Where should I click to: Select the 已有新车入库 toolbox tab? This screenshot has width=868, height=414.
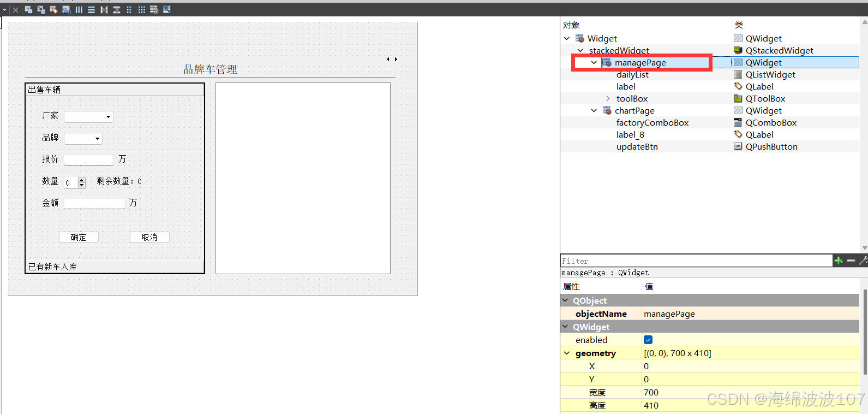point(115,267)
